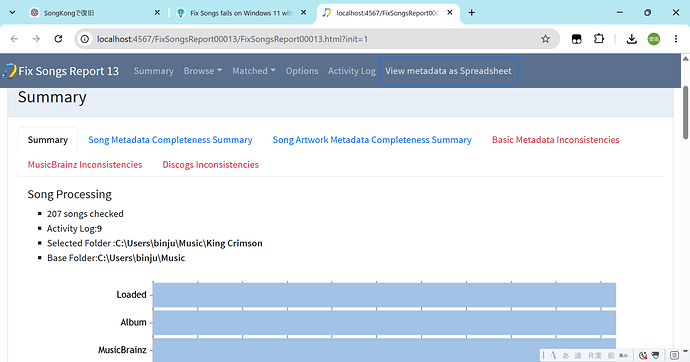Click the 'Song Processing' heading
This screenshot has height=362, width=690.
tap(70, 194)
